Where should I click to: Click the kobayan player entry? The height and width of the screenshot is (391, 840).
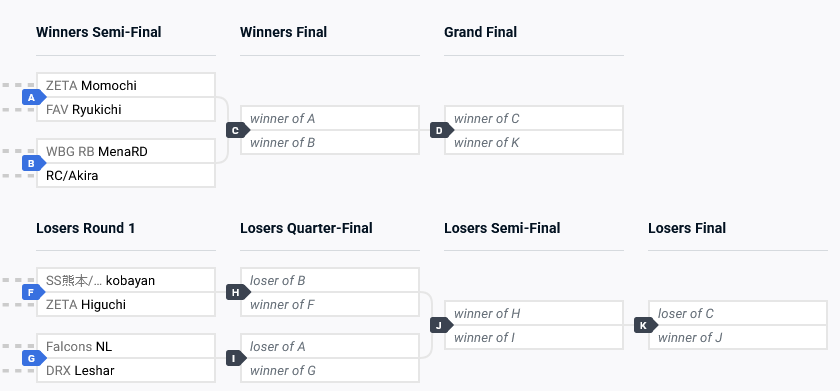pos(126,281)
